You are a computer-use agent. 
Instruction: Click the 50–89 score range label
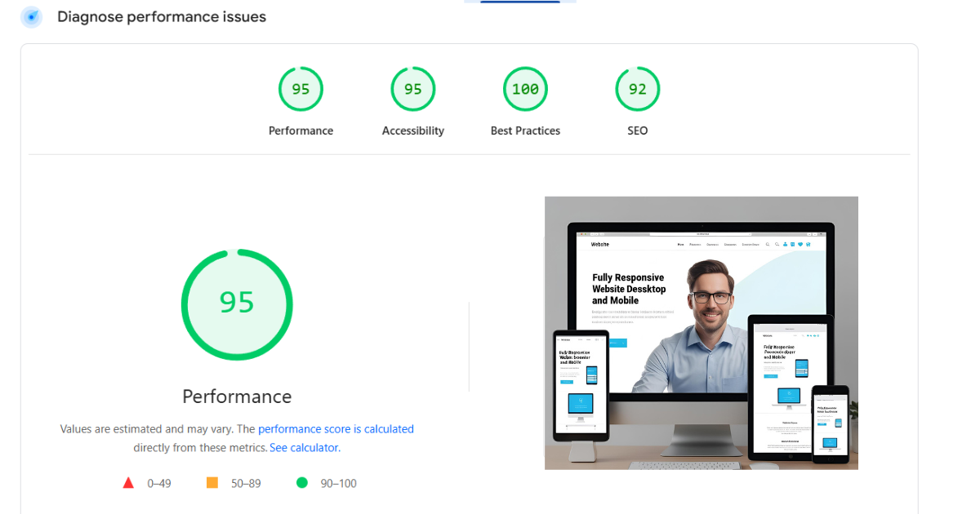click(246, 483)
